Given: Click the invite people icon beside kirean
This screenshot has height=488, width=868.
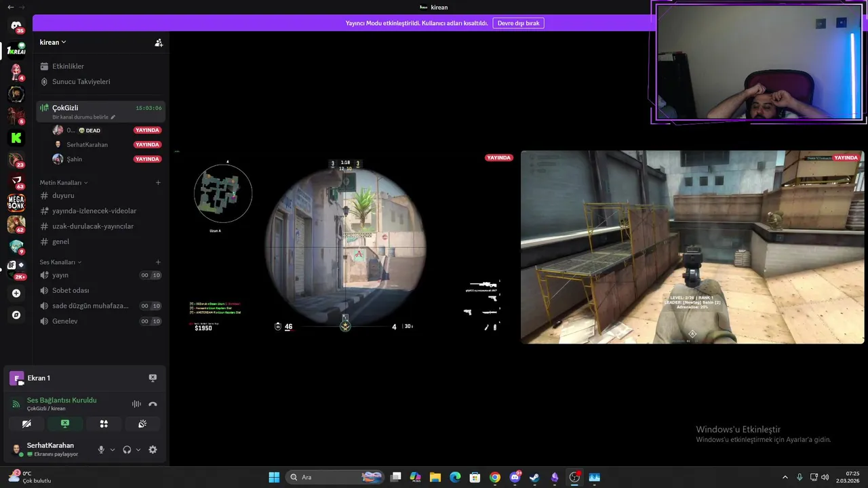Looking at the screenshot, I should click(159, 43).
